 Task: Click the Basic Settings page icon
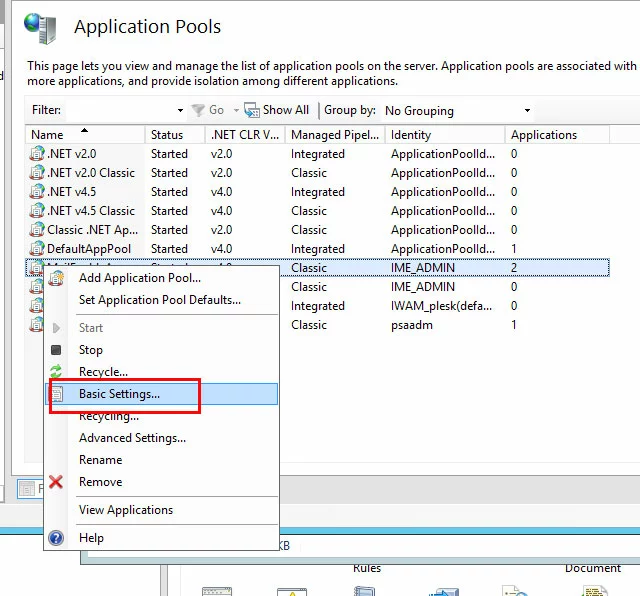click(x=57, y=394)
